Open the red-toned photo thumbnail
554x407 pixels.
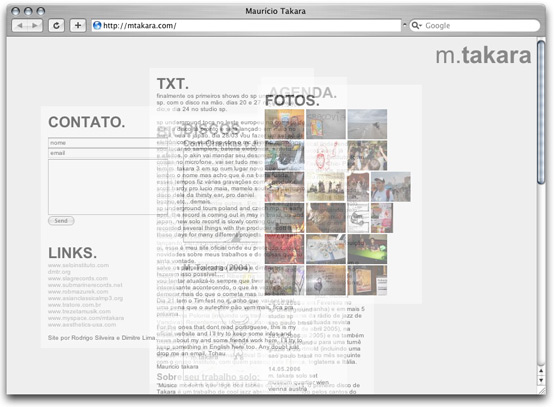[284, 249]
